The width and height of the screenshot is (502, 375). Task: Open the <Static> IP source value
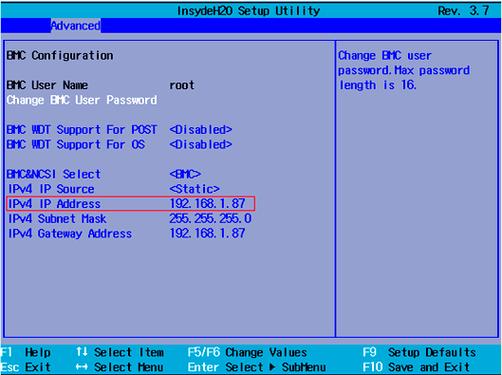pyautogui.click(x=195, y=189)
